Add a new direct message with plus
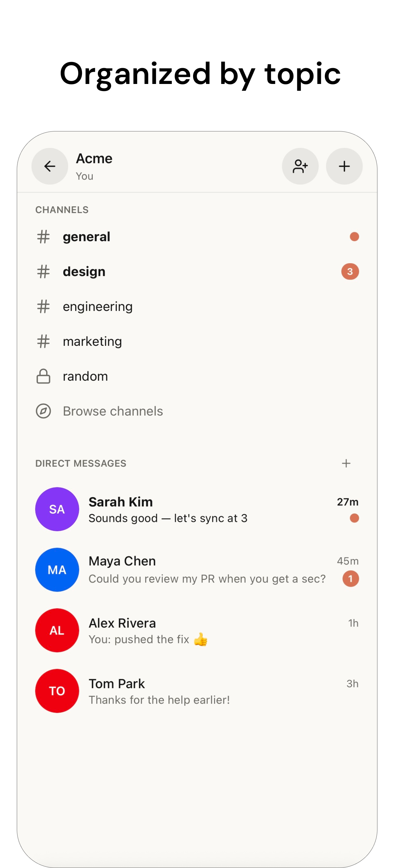 point(346,463)
